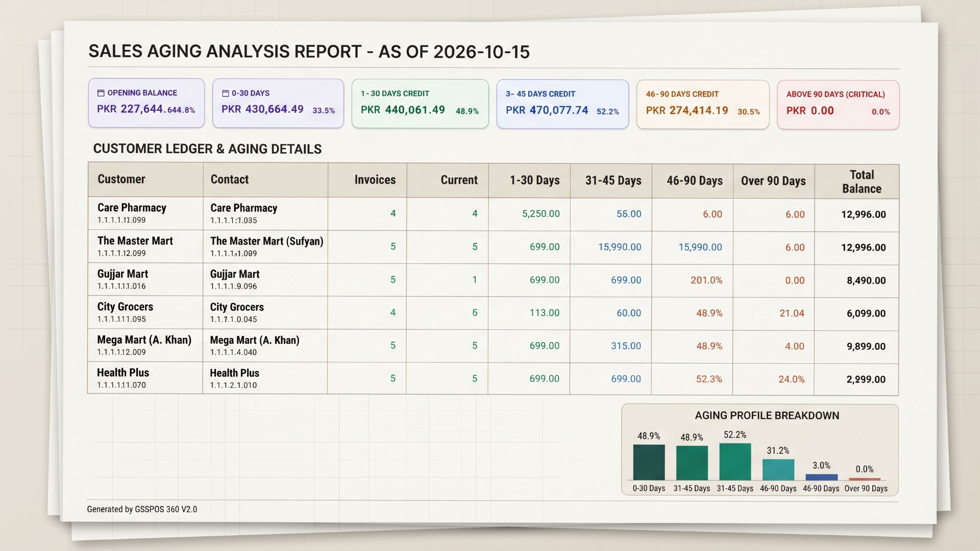The height and width of the screenshot is (551, 980).
Task: Click the 31.2% teal chart bar
Action: tap(778, 470)
